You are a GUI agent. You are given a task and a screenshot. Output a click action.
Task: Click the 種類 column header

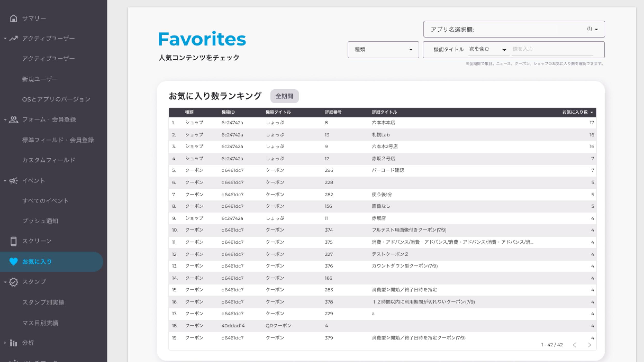coord(189,112)
